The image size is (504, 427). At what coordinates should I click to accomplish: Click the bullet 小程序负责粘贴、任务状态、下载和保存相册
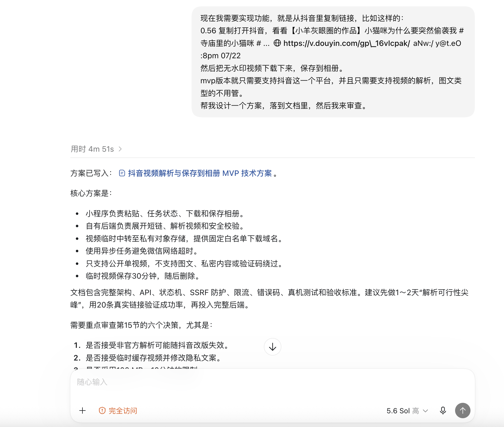(x=165, y=214)
